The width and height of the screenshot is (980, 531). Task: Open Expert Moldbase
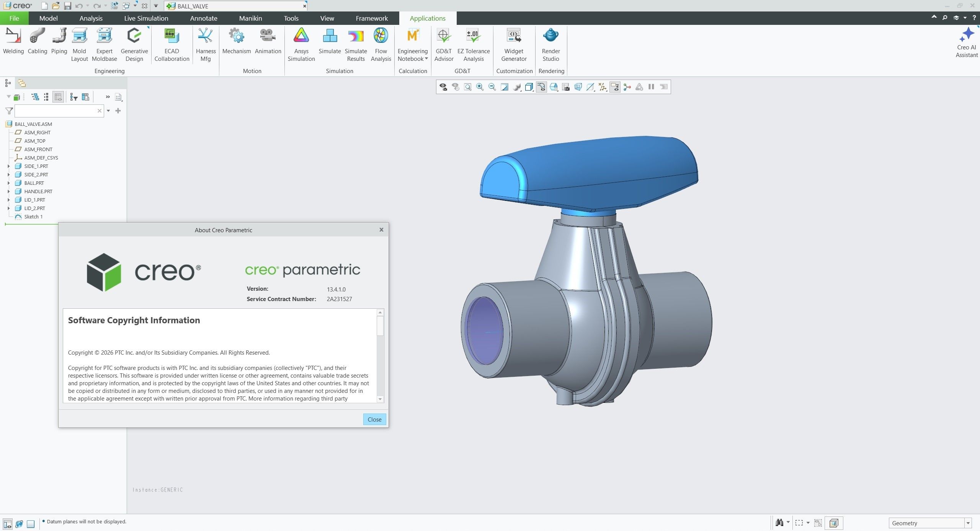tap(104, 45)
